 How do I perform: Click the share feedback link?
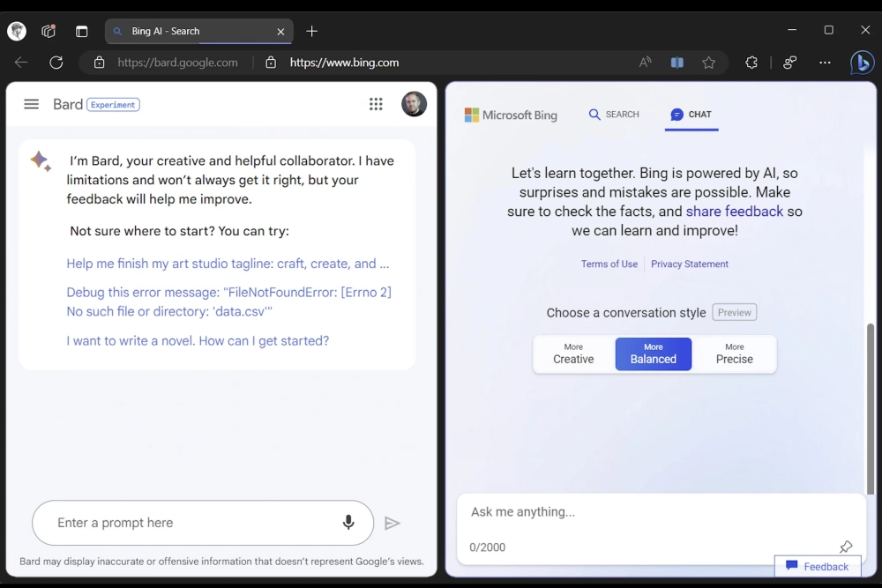734,212
